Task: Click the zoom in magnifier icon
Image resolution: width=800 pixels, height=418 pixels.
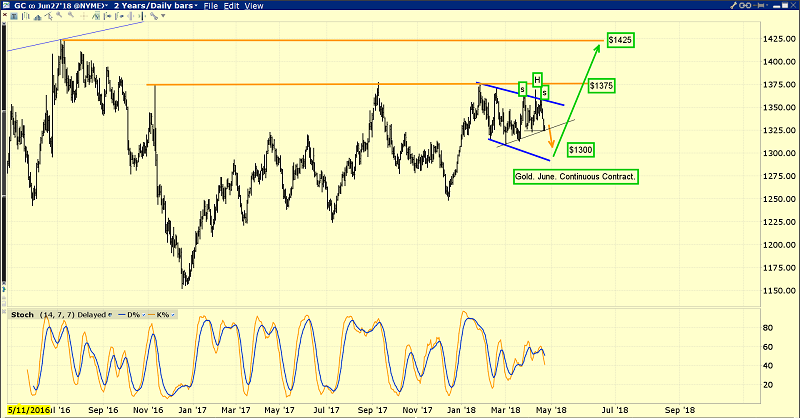Action: [x=59, y=15]
